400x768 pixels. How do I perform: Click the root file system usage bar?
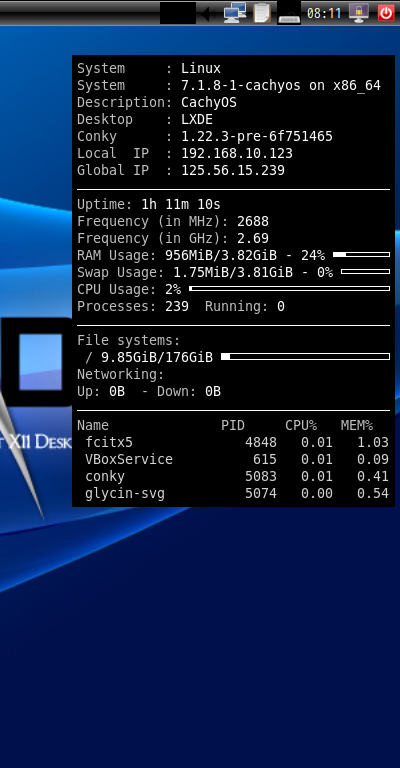click(x=306, y=357)
